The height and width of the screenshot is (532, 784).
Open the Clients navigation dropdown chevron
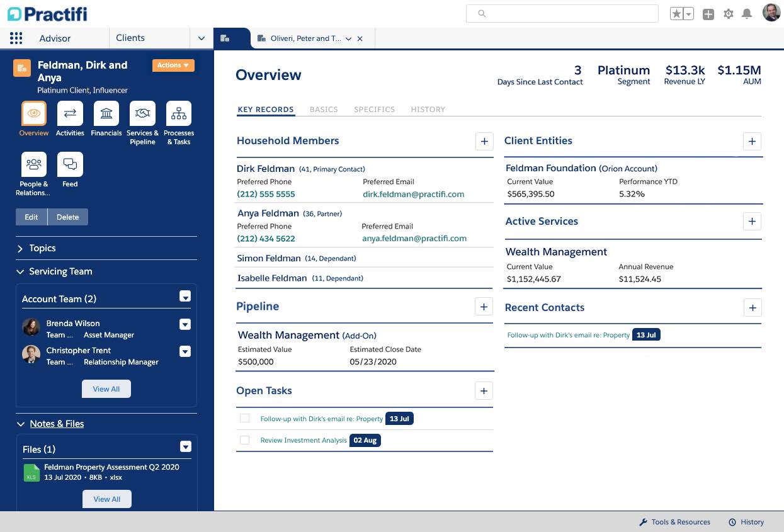[x=202, y=38]
